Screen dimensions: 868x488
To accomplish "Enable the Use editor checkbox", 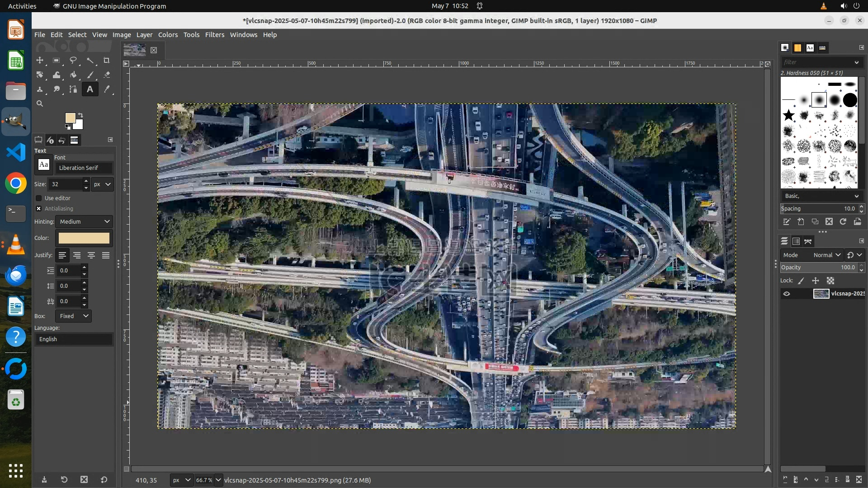I will click(39, 198).
